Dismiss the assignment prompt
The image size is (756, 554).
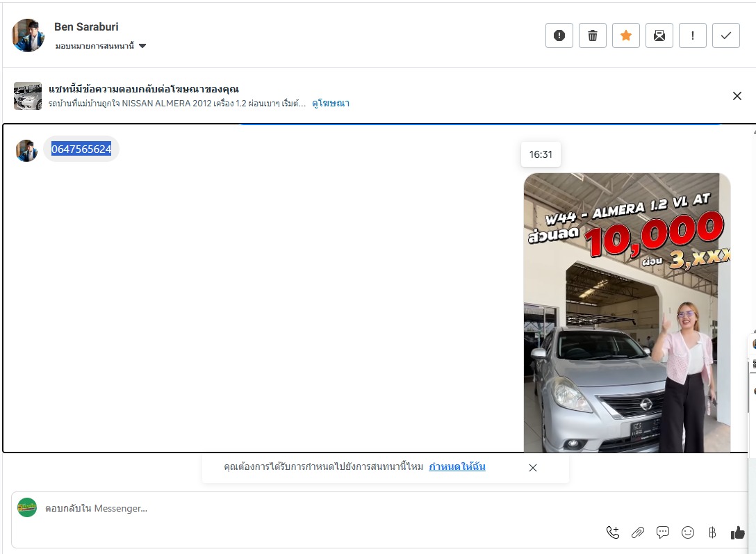pyautogui.click(x=533, y=468)
